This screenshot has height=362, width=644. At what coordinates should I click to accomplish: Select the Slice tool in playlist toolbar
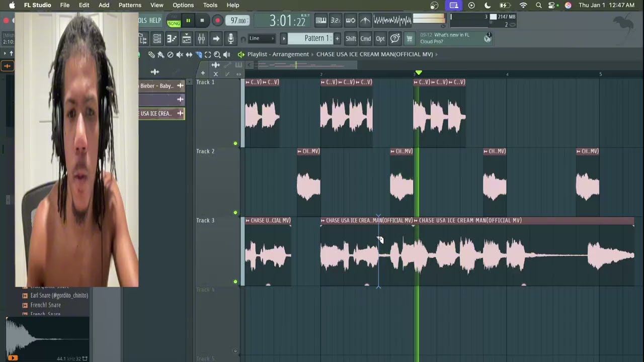[x=199, y=54]
